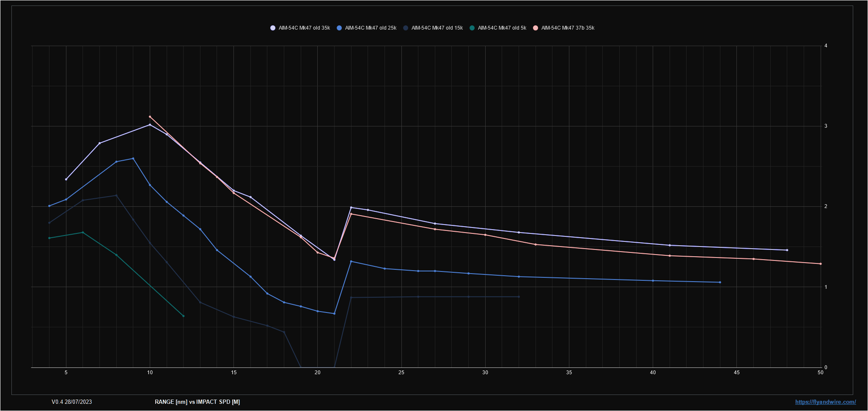Click the teal legend dot for old 5k
Viewport: 868px width, 411px height.
(x=472, y=28)
